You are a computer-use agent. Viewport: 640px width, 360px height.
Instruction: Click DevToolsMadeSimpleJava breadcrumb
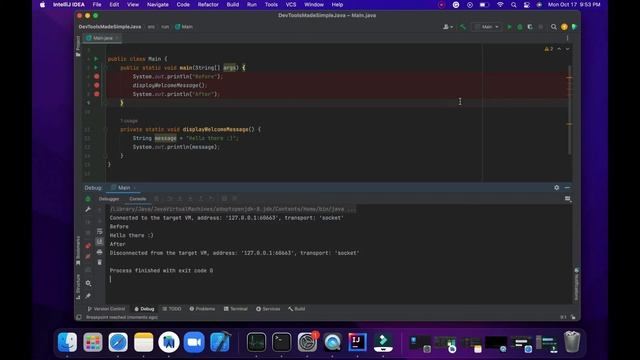pos(110,27)
